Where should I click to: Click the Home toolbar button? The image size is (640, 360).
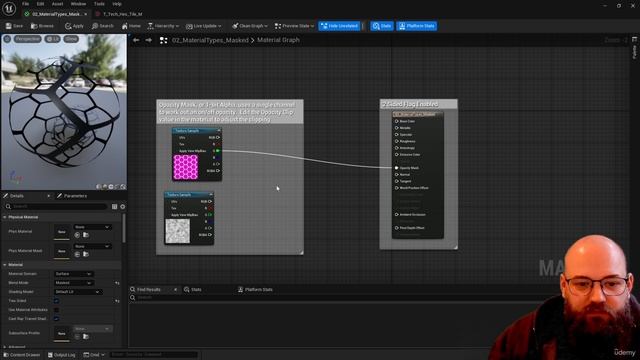[131, 26]
